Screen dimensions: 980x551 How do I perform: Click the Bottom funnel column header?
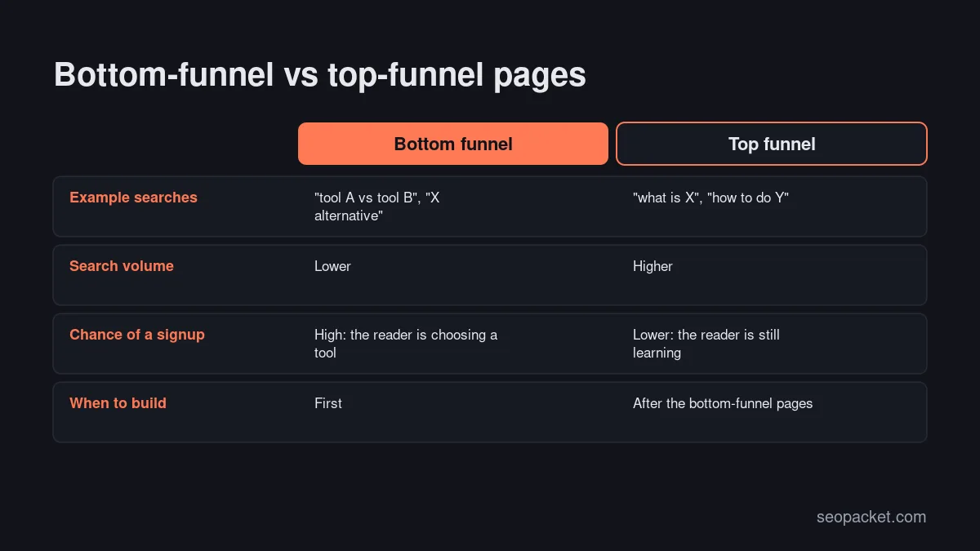(453, 144)
